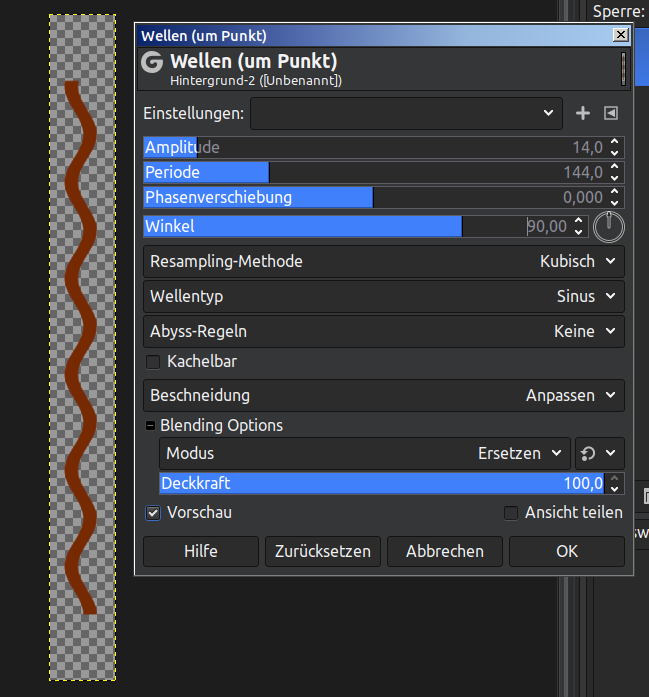Enable the Ansicht teilen checkbox
The width and height of the screenshot is (649, 697).
tap(511, 513)
